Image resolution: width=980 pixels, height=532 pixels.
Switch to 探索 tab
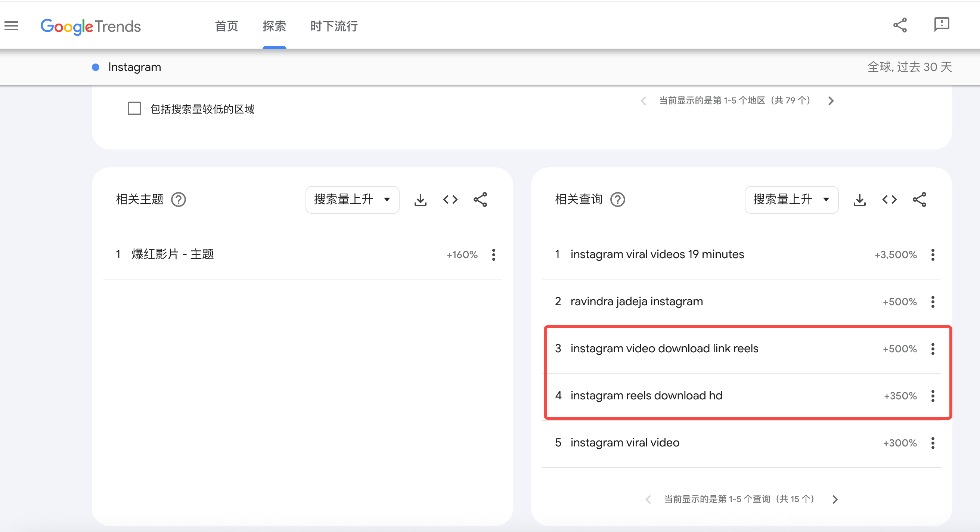tap(274, 26)
